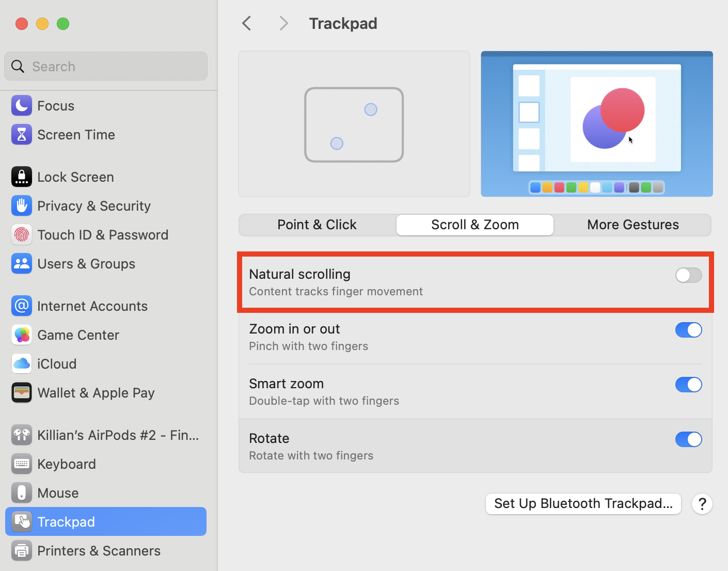Select the Users & Groups icon

click(21, 263)
